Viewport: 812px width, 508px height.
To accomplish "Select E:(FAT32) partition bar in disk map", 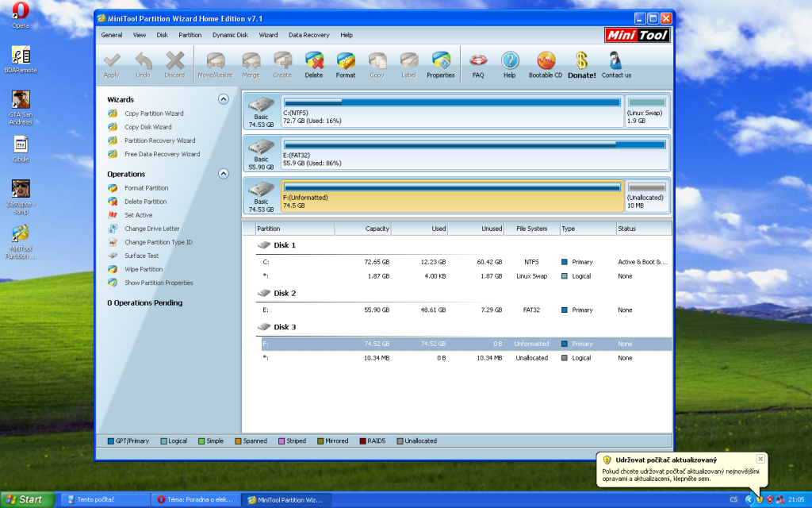I will pos(474,153).
